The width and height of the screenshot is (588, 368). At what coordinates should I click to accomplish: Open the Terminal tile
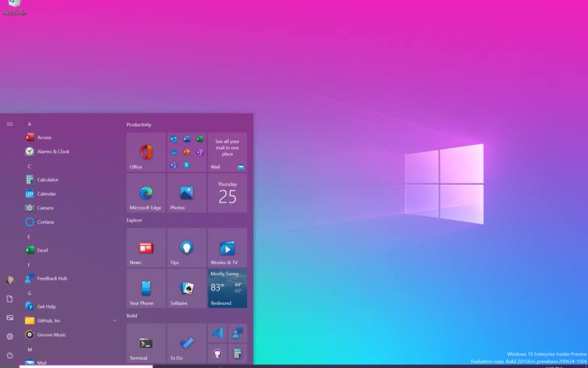coord(146,343)
